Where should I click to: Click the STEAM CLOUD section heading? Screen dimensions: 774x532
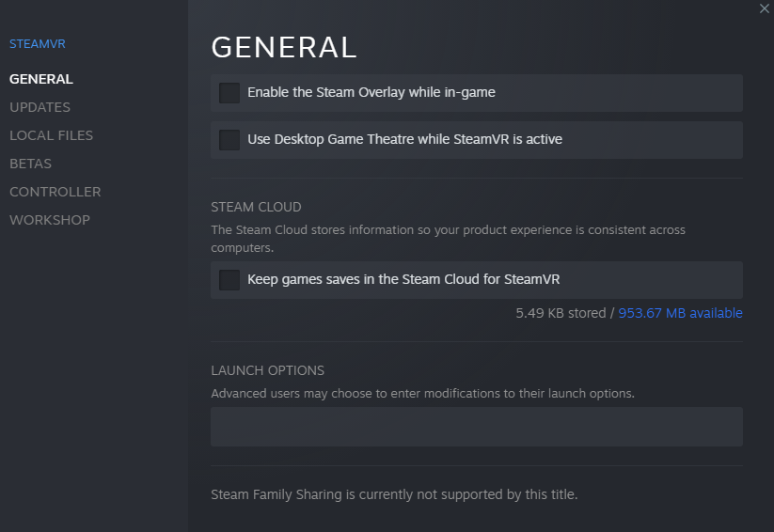click(256, 207)
